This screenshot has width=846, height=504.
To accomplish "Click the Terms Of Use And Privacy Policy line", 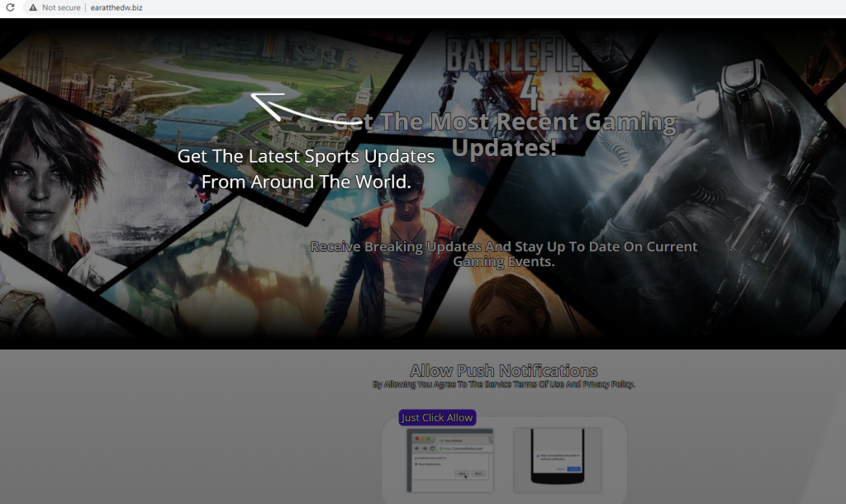I will click(x=503, y=384).
